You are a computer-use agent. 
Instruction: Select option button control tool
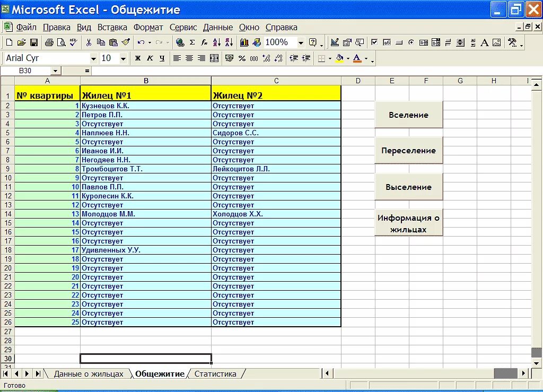411,42
